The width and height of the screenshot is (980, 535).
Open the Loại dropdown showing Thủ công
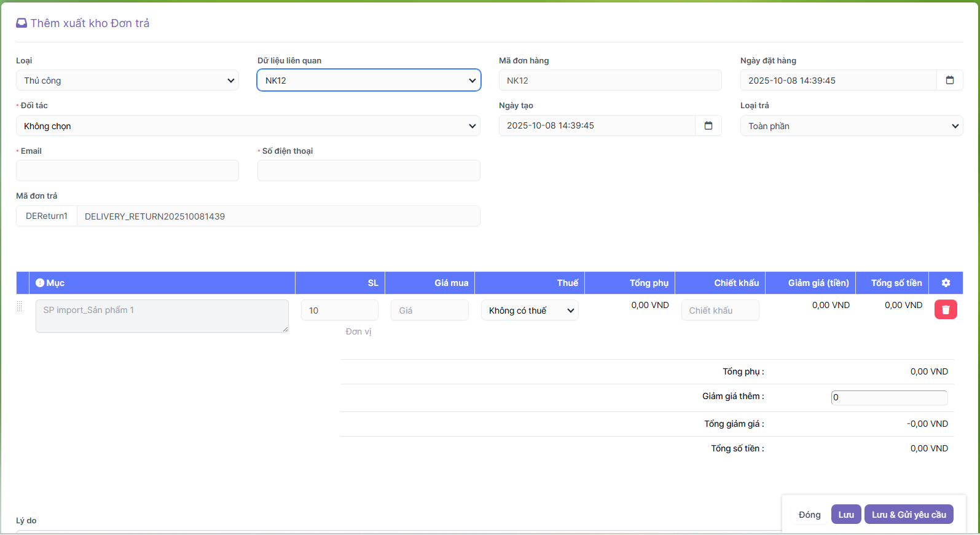(127, 81)
